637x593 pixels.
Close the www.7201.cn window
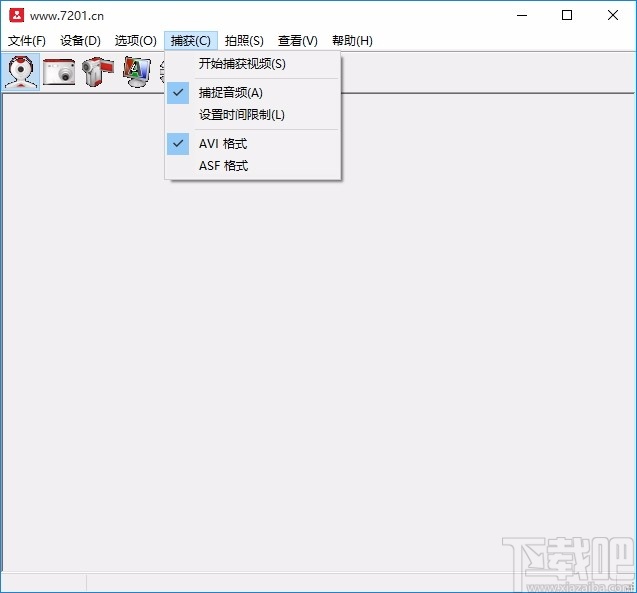point(613,15)
